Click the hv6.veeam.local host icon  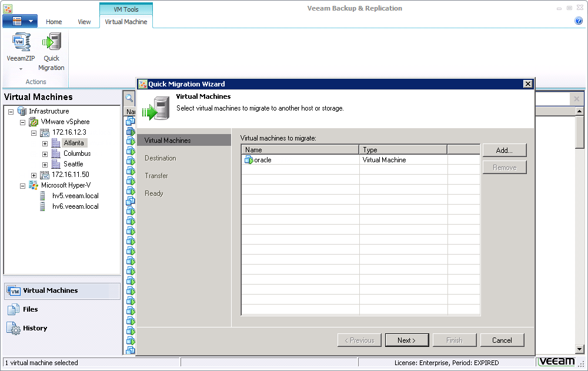tap(43, 206)
